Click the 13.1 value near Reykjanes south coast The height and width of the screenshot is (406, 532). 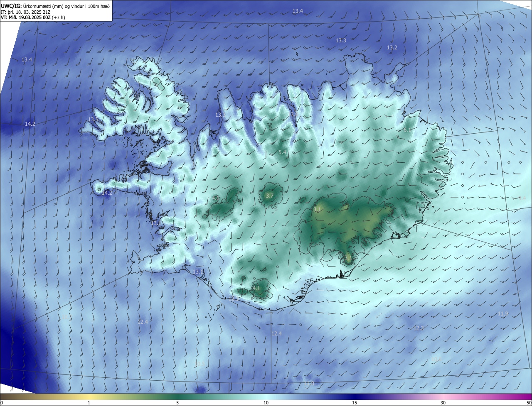[198, 272]
